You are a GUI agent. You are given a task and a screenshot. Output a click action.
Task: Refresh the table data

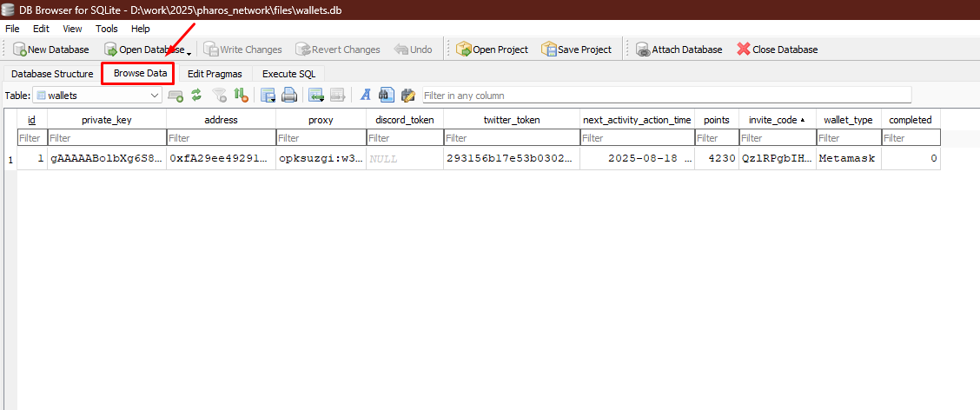196,95
